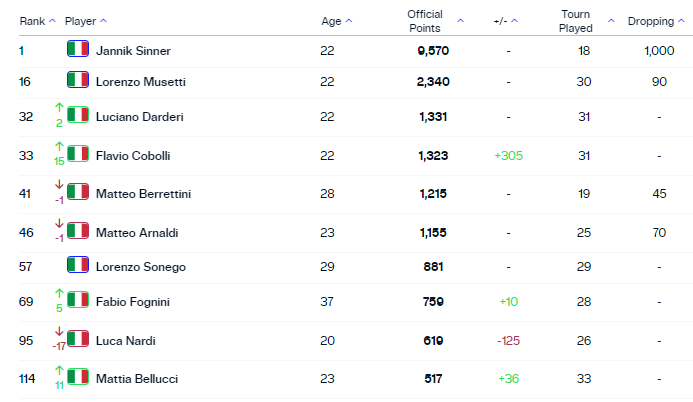Click the flag icon beside Luciano Darderi

pos(78,115)
